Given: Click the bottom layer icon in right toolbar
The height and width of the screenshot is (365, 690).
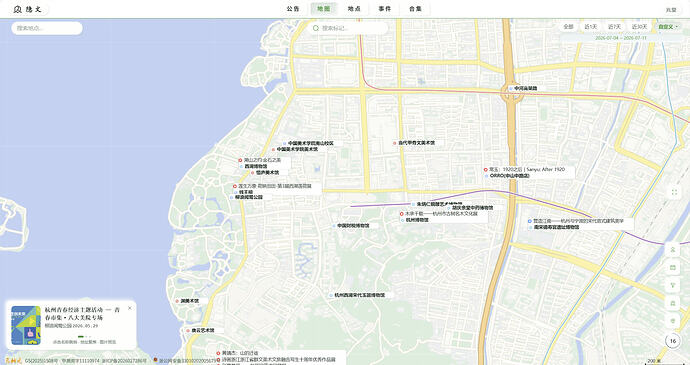Looking at the screenshot, I should click(x=672, y=321).
